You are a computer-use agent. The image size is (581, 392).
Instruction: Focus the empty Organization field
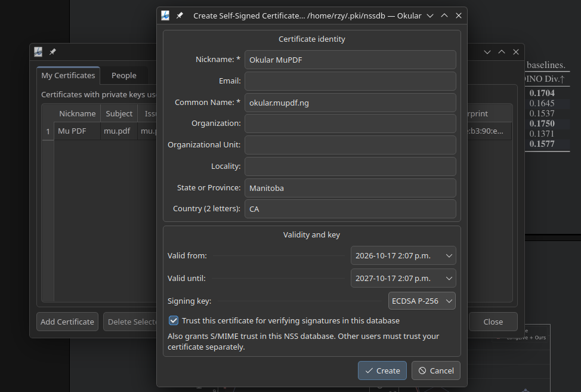tap(350, 124)
